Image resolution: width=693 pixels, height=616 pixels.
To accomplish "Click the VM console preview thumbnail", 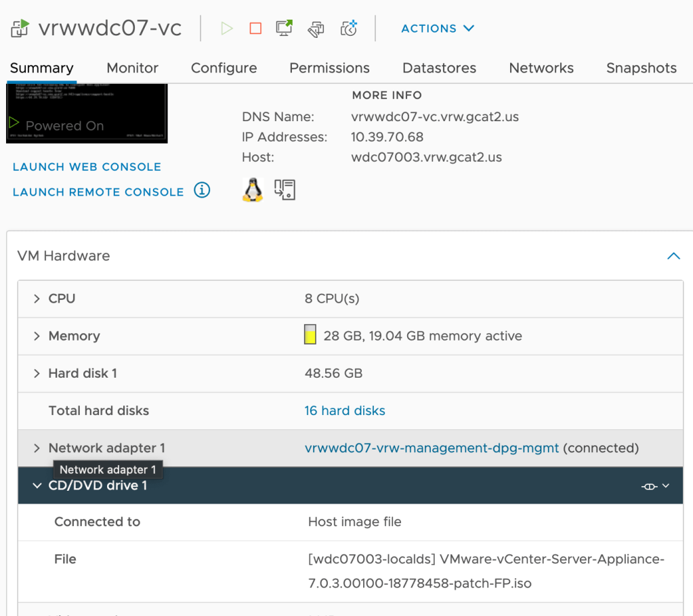I will (x=87, y=113).
